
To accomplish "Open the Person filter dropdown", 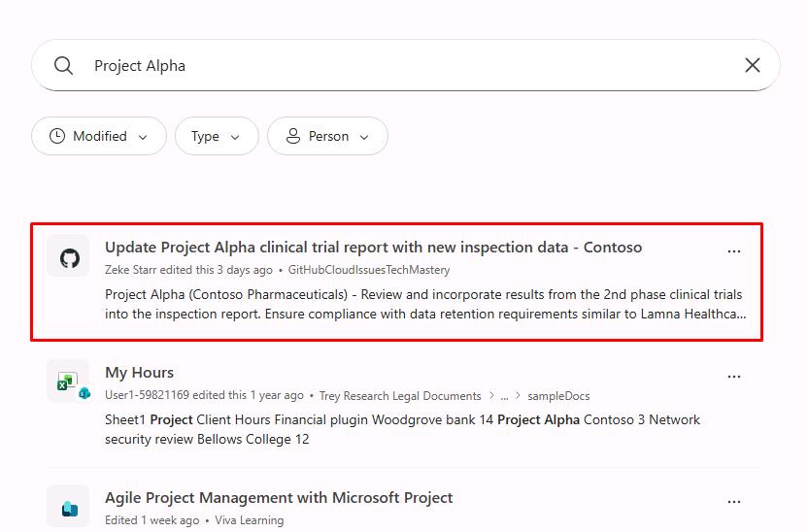I will click(x=327, y=136).
